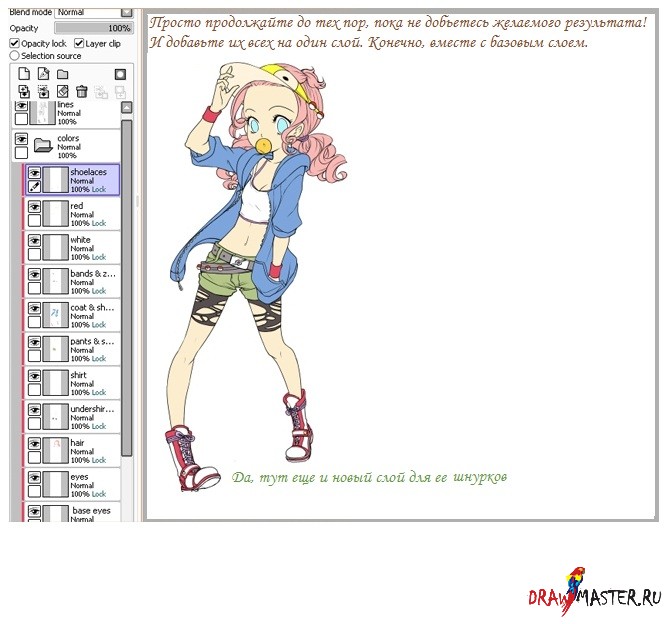Click the DrawMaster.ru logo
This screenshot has width=669, height=624.
click(x=594, y=593)
